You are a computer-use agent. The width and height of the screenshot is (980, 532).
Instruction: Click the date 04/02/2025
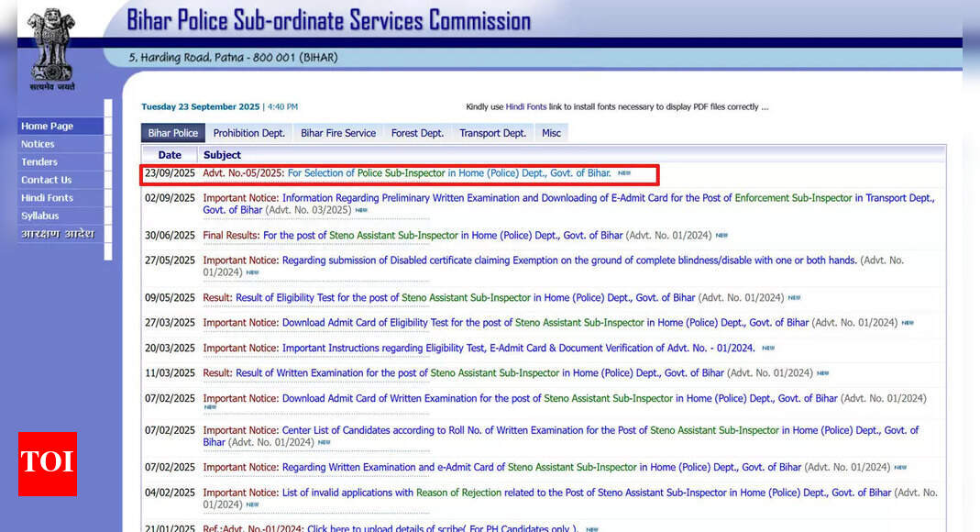[170, 493]
